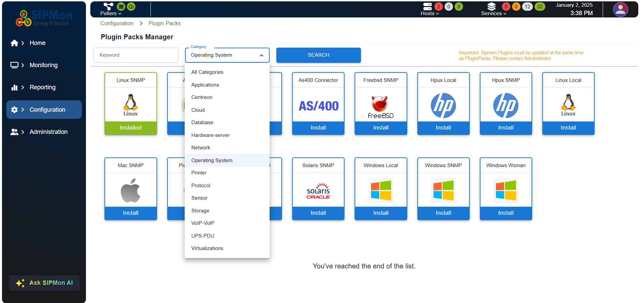Viewport: 644px width, 303px height.
Task: Expand the Monitoring sidebar section
Action: pyautogui.click(x=23, y=65)
